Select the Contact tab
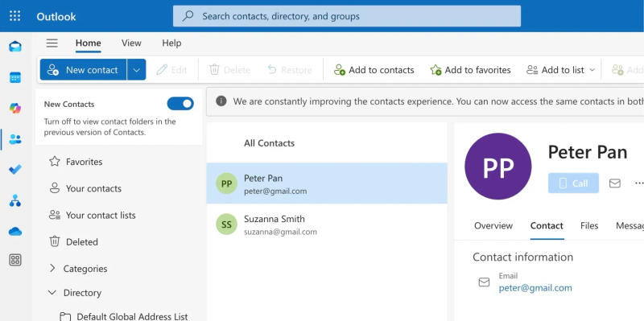Viewport: 644px width, 321px height. (x=547, y=226)
